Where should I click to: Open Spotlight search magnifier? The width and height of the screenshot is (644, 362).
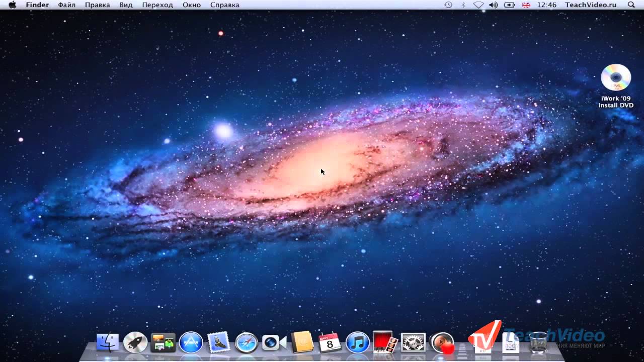tap(631, 5)
